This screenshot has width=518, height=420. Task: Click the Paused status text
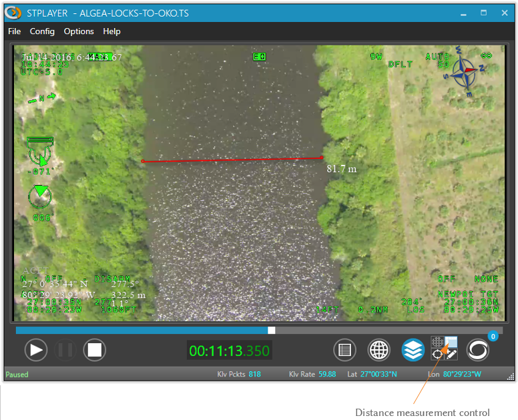tap(17, 375)
